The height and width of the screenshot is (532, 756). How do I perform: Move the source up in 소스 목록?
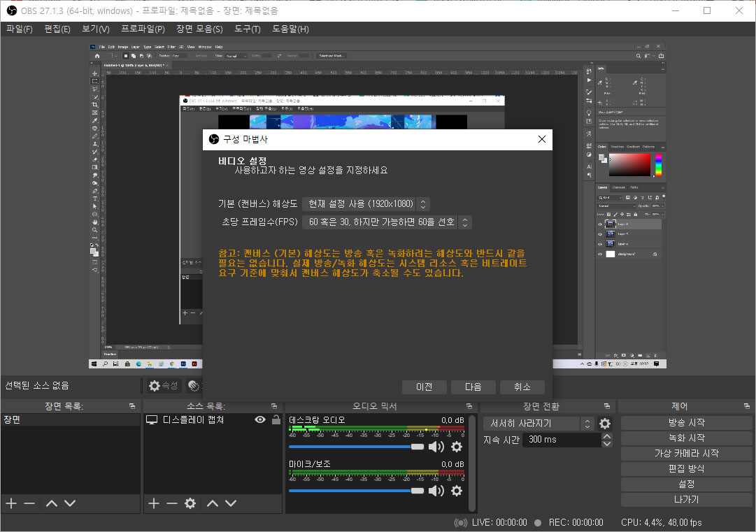(213, 503)
